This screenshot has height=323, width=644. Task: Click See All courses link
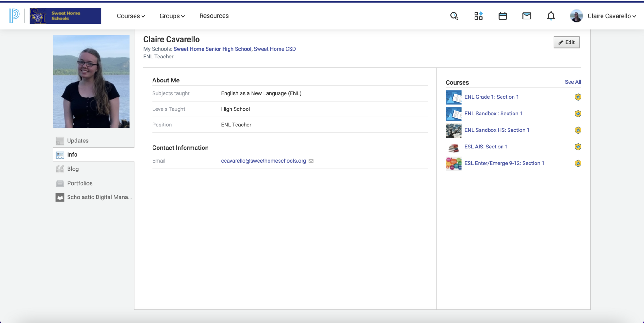[x=573, y=82]
